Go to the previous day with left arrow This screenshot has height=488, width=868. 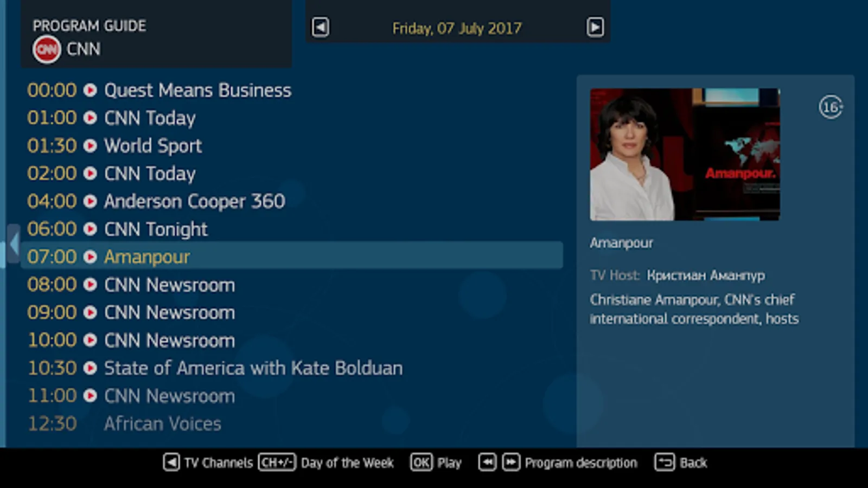[320, 27]
